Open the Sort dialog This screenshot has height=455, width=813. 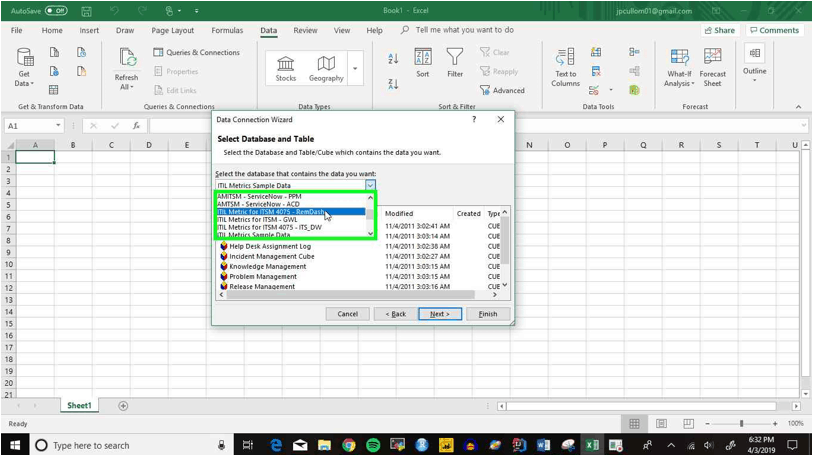(423, 62)
